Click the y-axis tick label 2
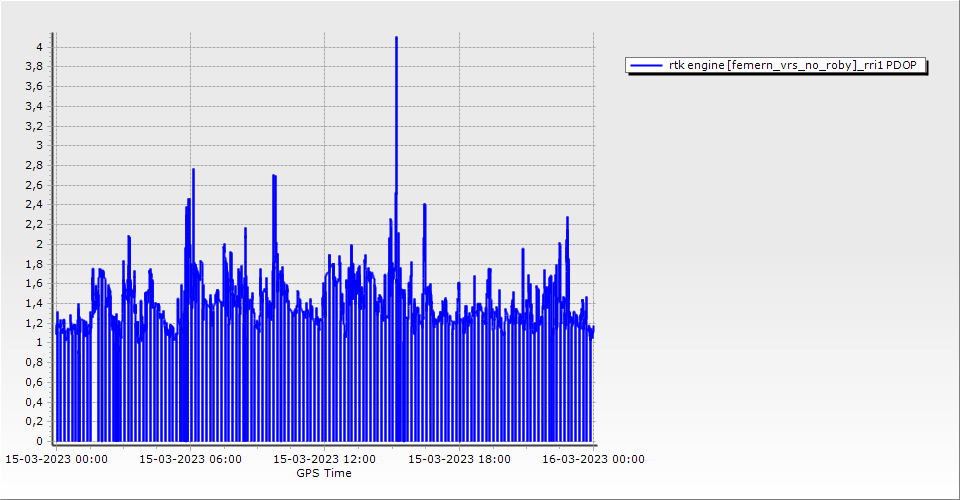Screen dimensions: 960x500 [x=39, y=244]
